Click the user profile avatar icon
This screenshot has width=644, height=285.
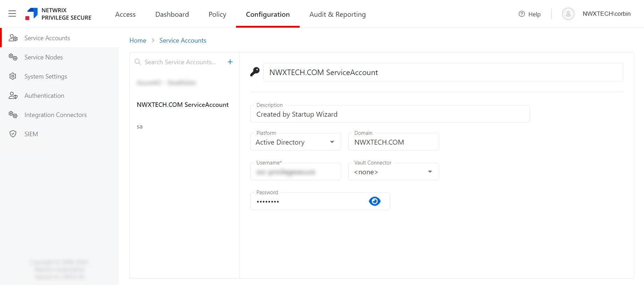pos(568,14)
